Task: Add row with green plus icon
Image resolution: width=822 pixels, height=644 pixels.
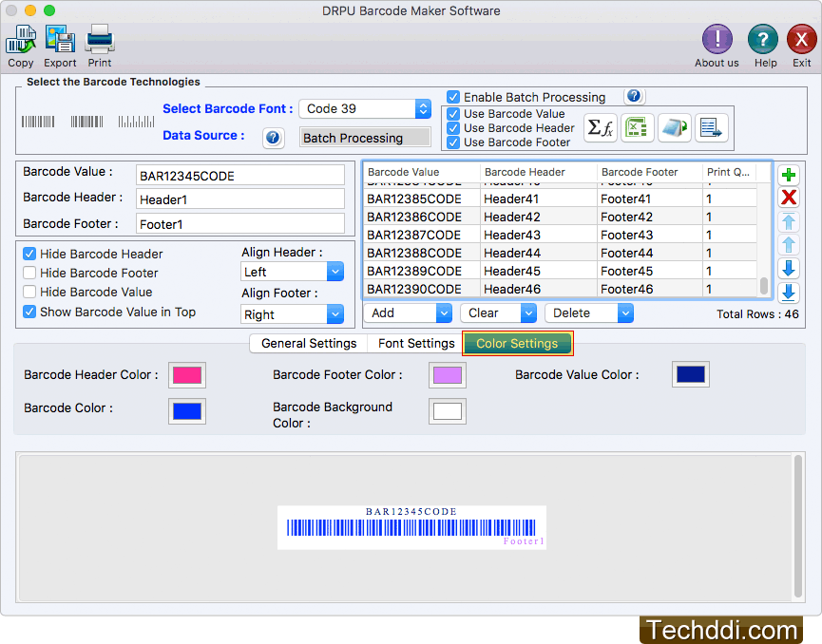Action: 789,175
